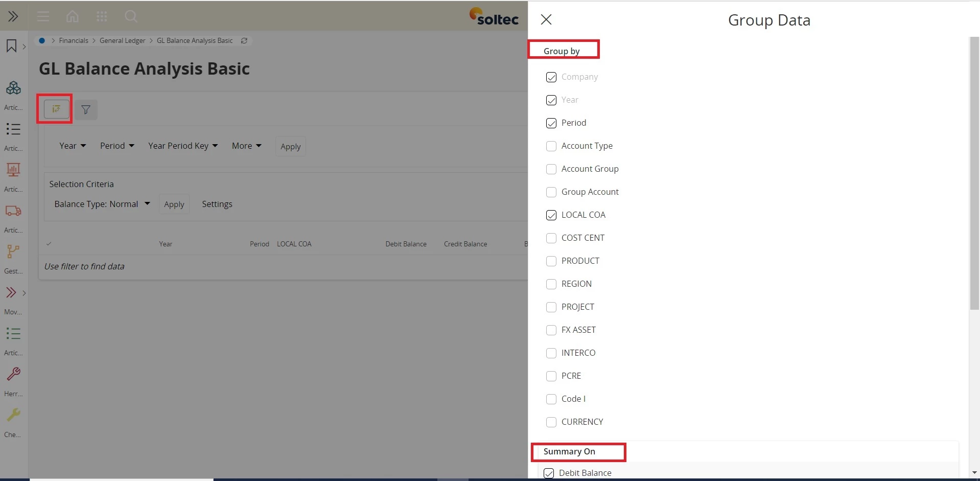Screen dimensions: 980x481
Task: Expand the navigator double-chevron at top left
Action: tap(13, 16)
